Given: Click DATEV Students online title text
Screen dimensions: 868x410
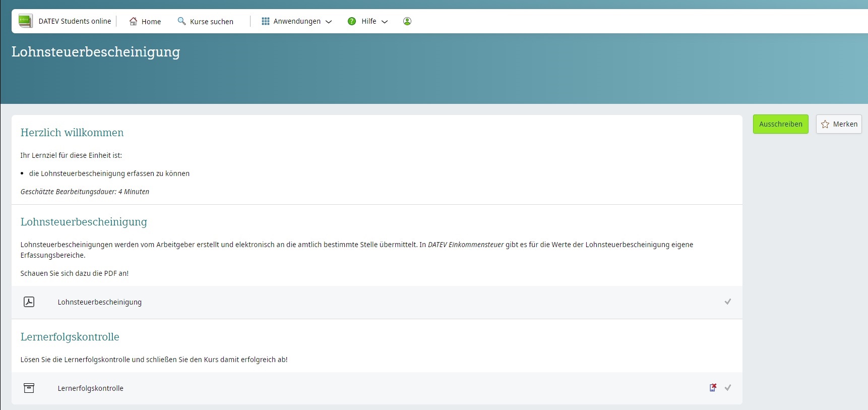Looking at the screenshot, I should pos(75,21).
